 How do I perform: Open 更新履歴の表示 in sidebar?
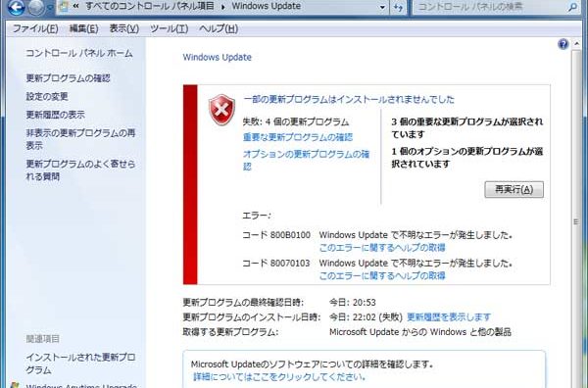pos(56,115)
